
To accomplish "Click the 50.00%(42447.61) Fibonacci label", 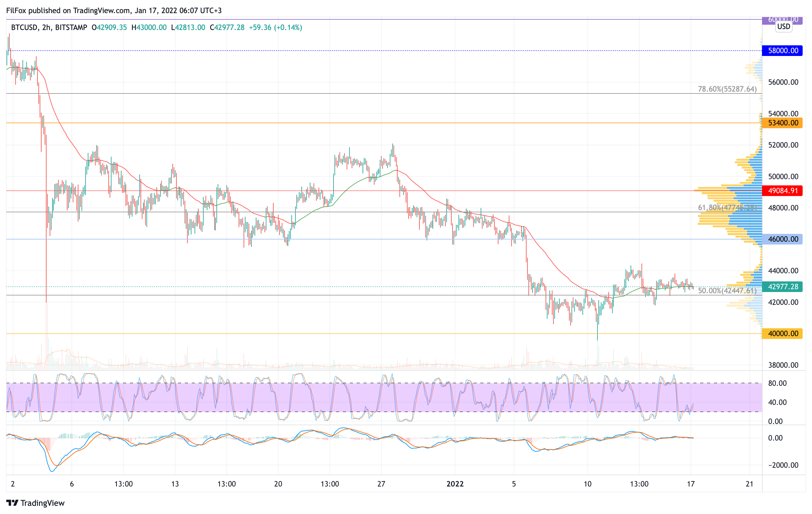I will (x=727, y=290).
